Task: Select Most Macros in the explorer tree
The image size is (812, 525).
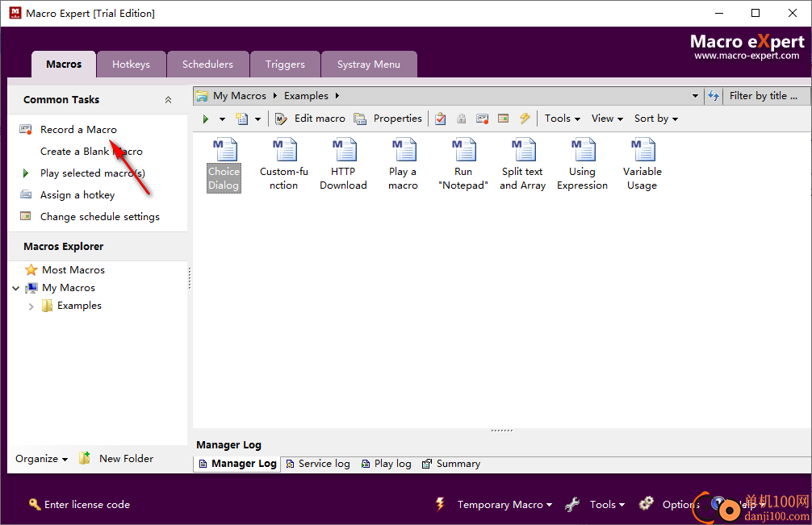Action: (73, 269)
